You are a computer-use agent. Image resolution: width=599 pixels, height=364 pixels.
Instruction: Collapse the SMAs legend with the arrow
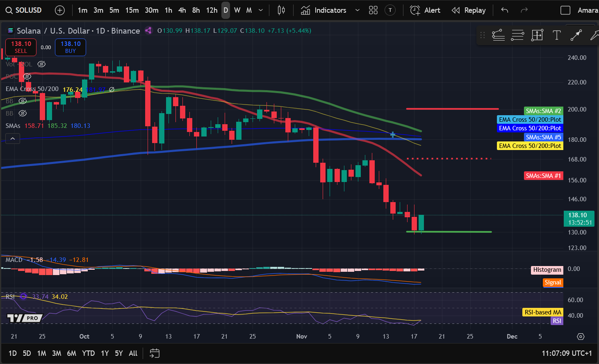(x=13, y=138)
